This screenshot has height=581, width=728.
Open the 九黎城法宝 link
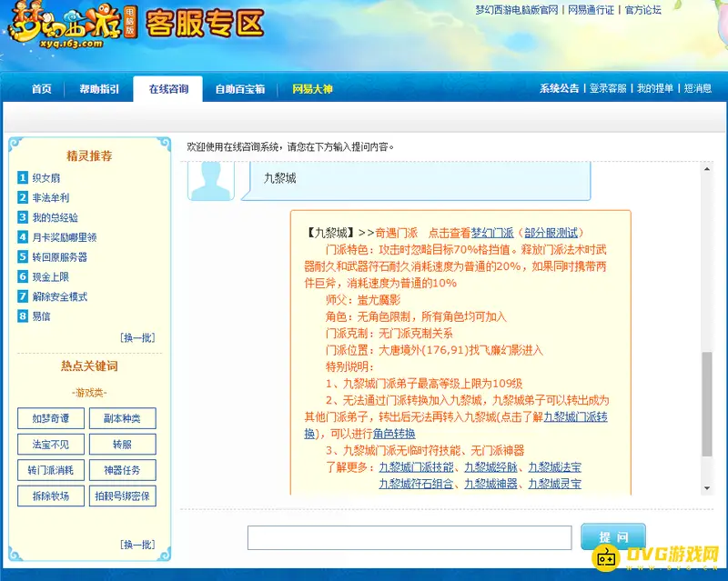point(555,466)
